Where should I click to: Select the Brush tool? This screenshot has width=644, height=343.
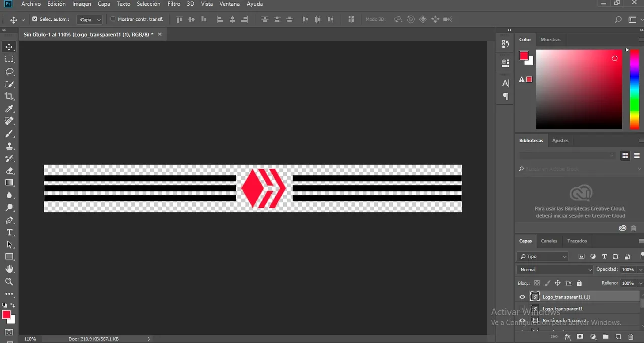coord(9,133)
